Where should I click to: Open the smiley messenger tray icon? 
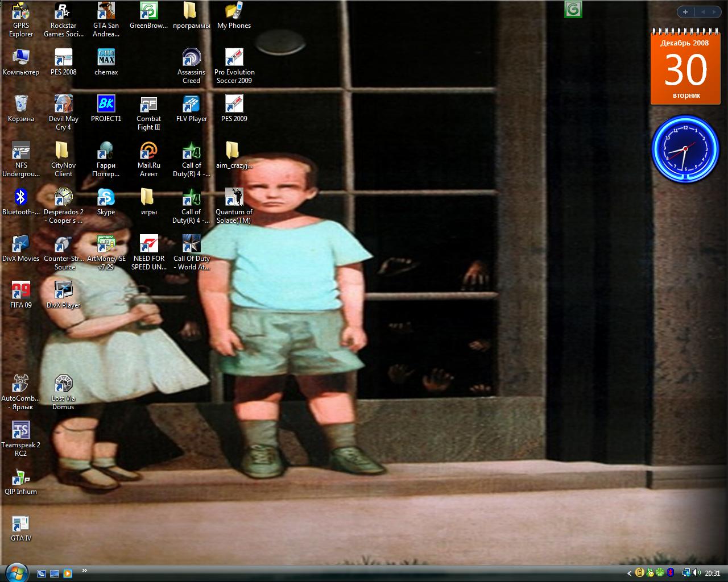click(x=650, y=573)
